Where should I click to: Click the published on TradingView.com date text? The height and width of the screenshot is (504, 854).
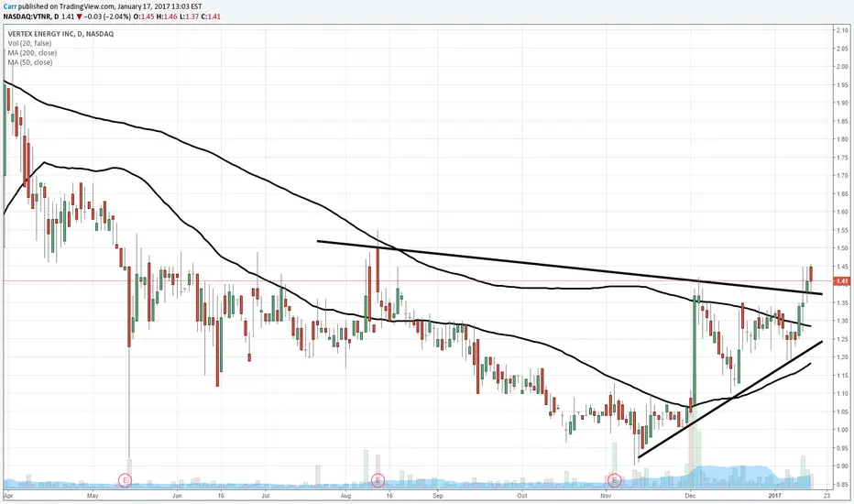[x=110, y=6]
